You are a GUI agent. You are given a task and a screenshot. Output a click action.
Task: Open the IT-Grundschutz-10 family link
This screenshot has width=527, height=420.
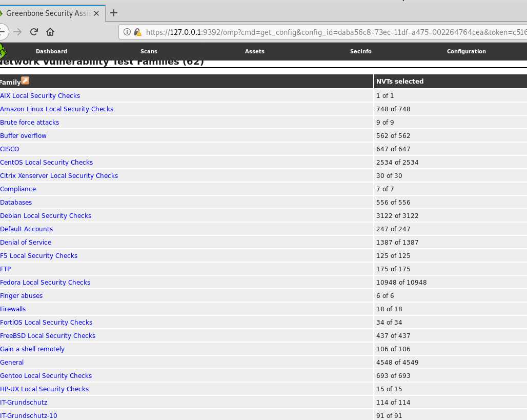[29, 415]
